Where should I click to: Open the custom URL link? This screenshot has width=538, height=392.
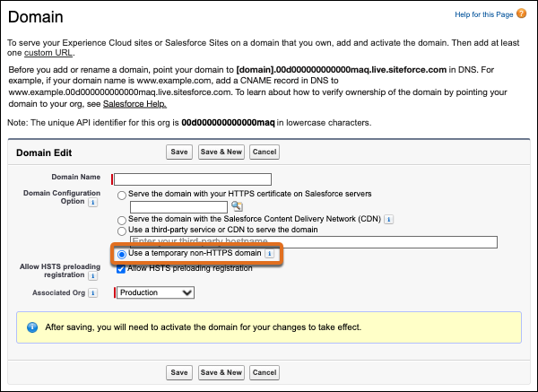[x=43, y=54]
